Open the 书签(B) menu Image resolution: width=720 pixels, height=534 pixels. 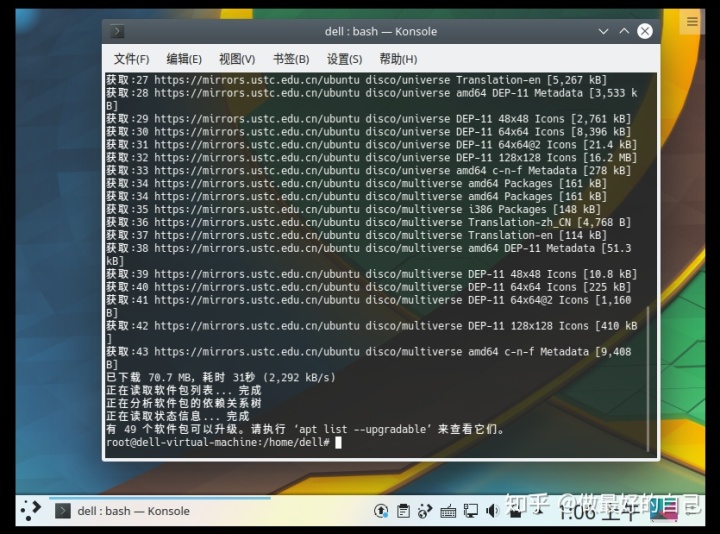(x=291, y=59)
